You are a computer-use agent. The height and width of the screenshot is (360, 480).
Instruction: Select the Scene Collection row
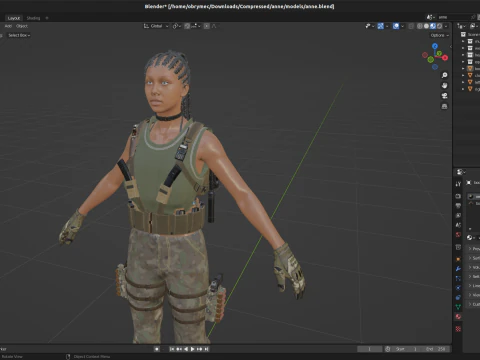[470, 34]
